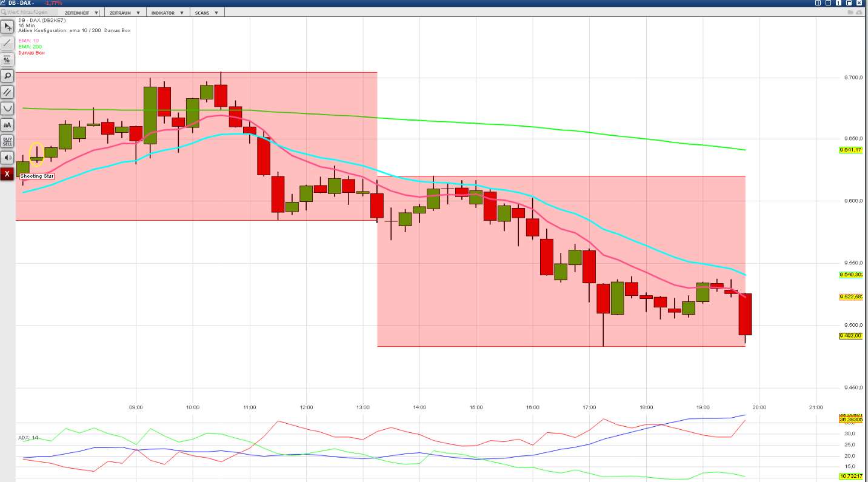Select the Darvas Box indicator label

click(32, 53)
